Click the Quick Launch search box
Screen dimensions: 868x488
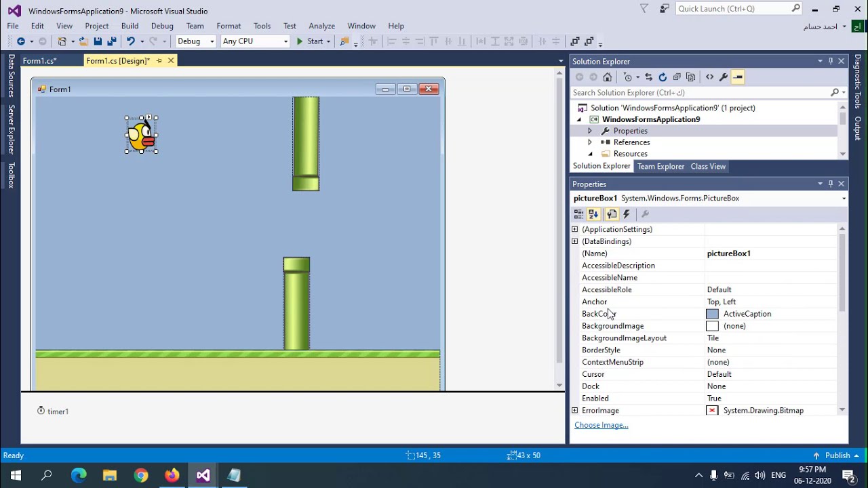point(738,9)
